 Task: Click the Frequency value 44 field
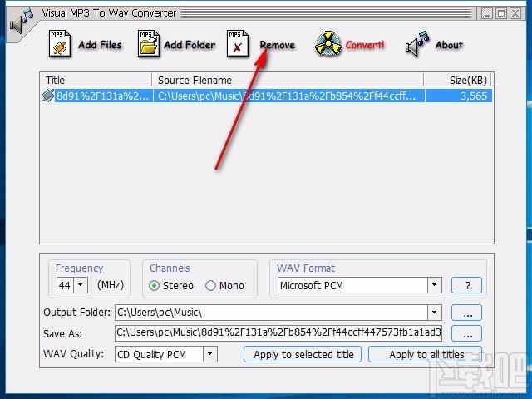[x=65, y=285]
